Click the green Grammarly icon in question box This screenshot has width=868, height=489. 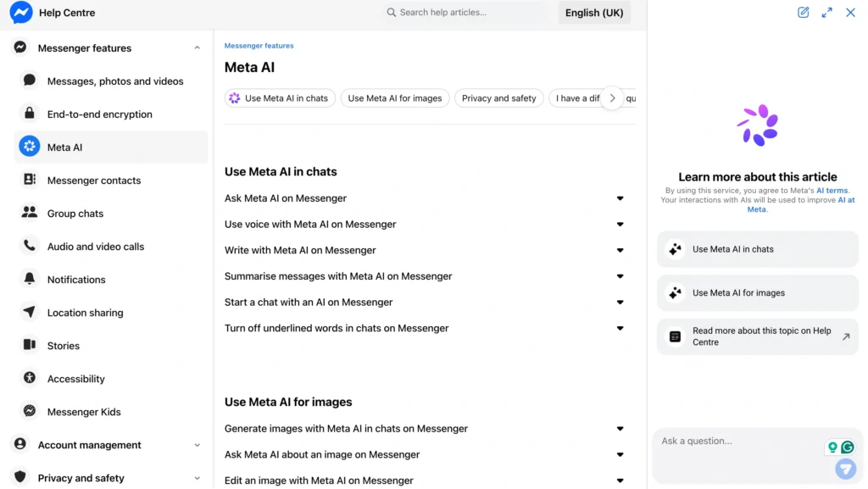[x=848, y=447]
